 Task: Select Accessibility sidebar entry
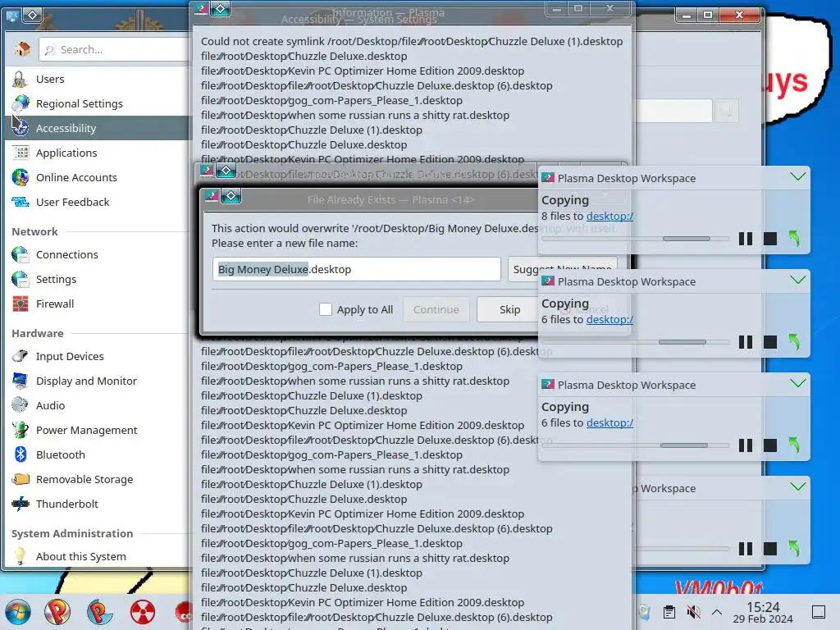(98, 128)
